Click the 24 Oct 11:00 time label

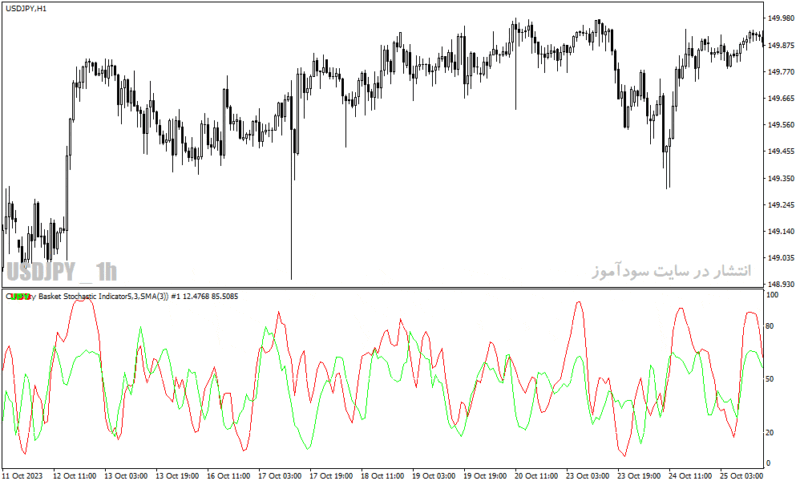pos(690,476)
